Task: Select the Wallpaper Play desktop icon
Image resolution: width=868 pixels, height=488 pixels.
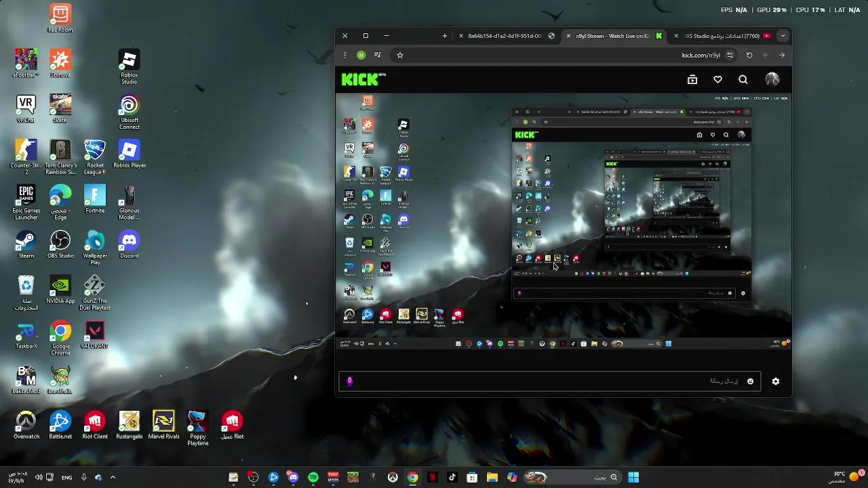Action: pyautogui.click(x=95, y=248)
